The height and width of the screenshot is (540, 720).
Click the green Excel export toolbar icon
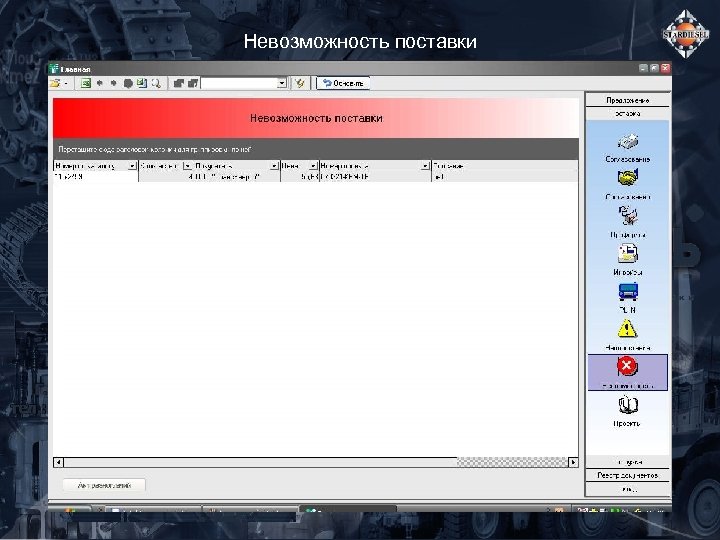click(x=85, y=83)
